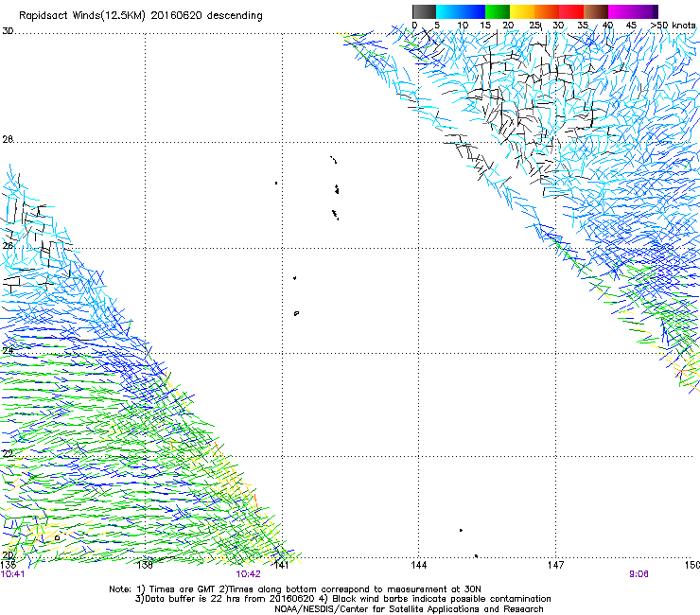Image resolution: width=700 pixels, height=615 pixels.
Task: Click the green 15-20 knots legend swatch
Action: point(498,11)
